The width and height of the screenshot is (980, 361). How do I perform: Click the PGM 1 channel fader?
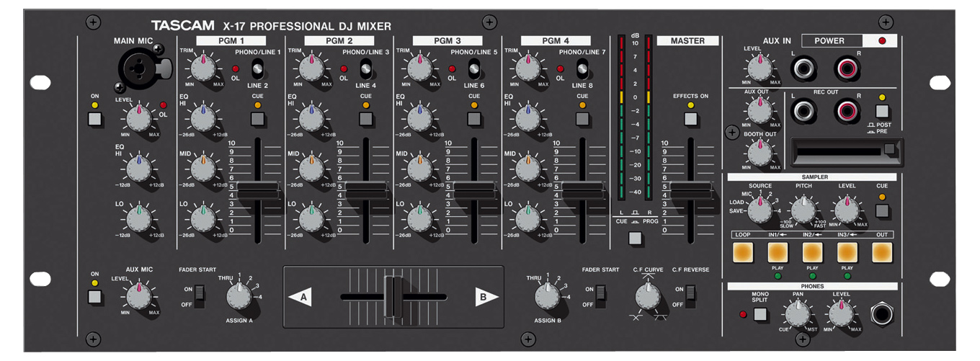point(257,191)
